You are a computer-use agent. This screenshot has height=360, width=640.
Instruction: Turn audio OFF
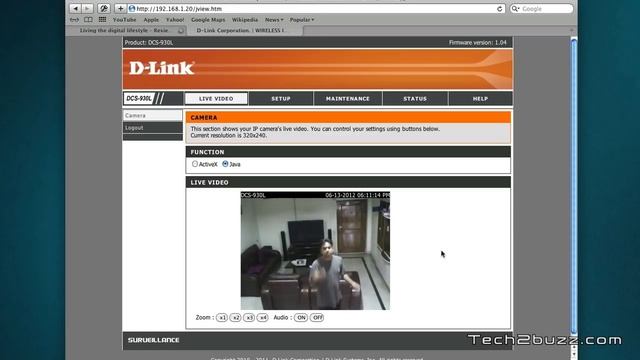click(317, 318)
